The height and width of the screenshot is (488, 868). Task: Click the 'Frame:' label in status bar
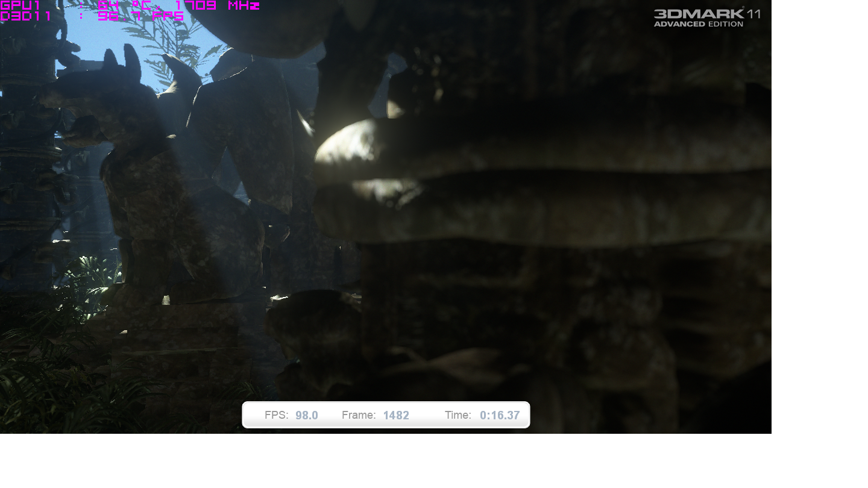pyautogui.click(x=359, y=415)
